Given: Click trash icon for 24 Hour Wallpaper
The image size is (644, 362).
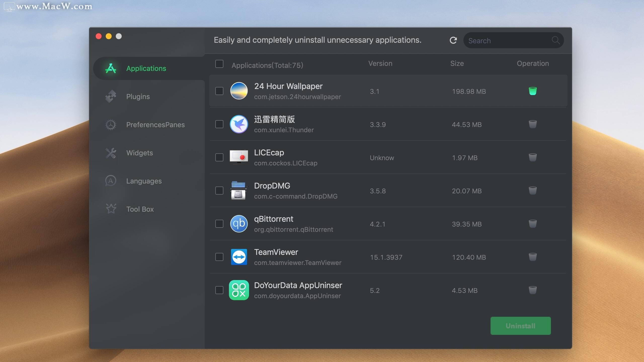Looking at the screenshot, I should 533,90.
